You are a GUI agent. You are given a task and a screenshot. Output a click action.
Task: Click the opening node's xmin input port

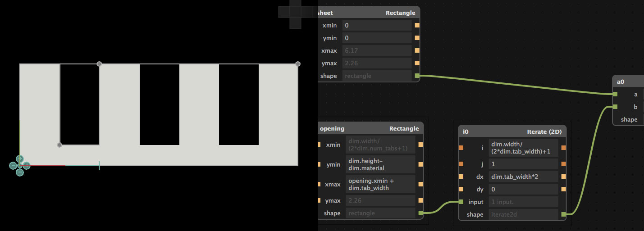(x=319, y=145)
